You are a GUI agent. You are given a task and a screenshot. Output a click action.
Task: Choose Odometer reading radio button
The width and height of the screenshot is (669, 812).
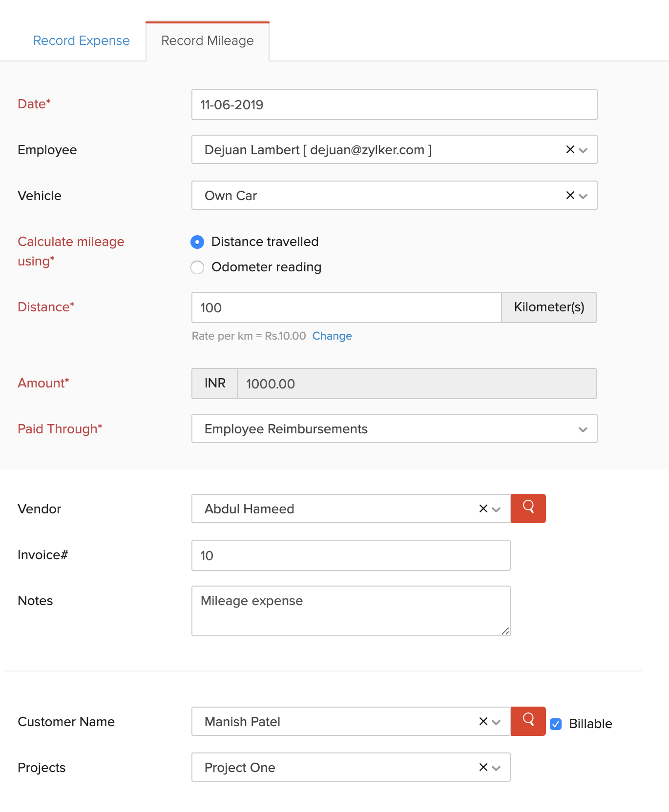coord(197,267)
